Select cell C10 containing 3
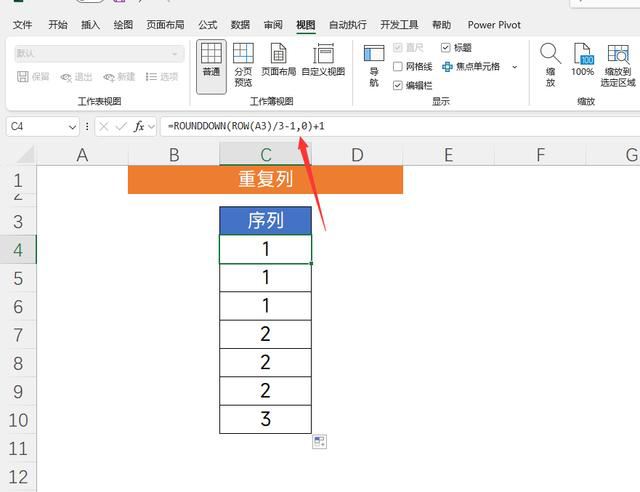This screenshot has width=640, height=492. click(265, 419)
